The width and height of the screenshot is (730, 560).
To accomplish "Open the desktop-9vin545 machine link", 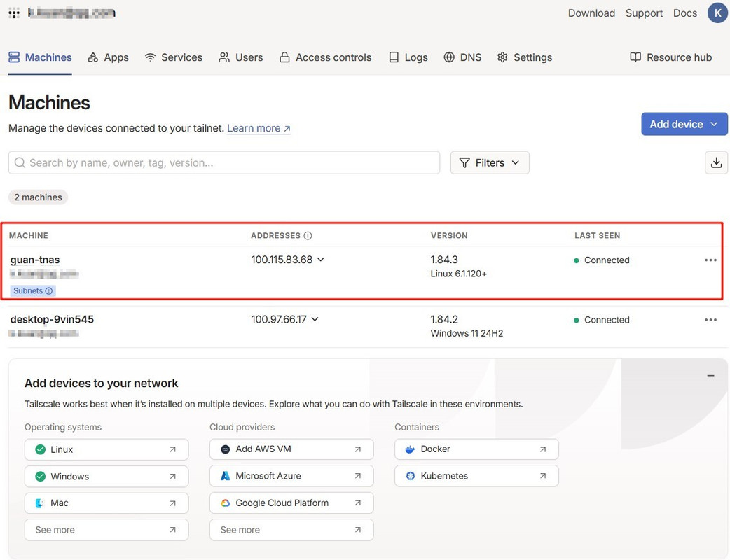I will point(52,319).
